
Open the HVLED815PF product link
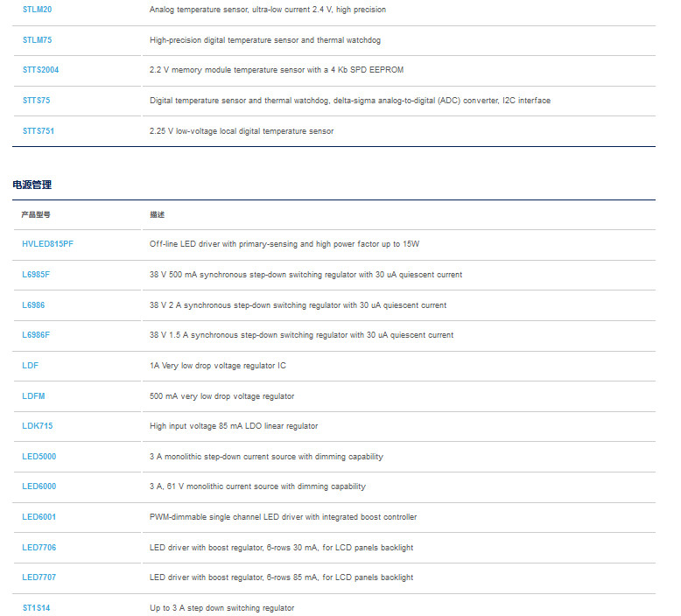pos(47,244)
